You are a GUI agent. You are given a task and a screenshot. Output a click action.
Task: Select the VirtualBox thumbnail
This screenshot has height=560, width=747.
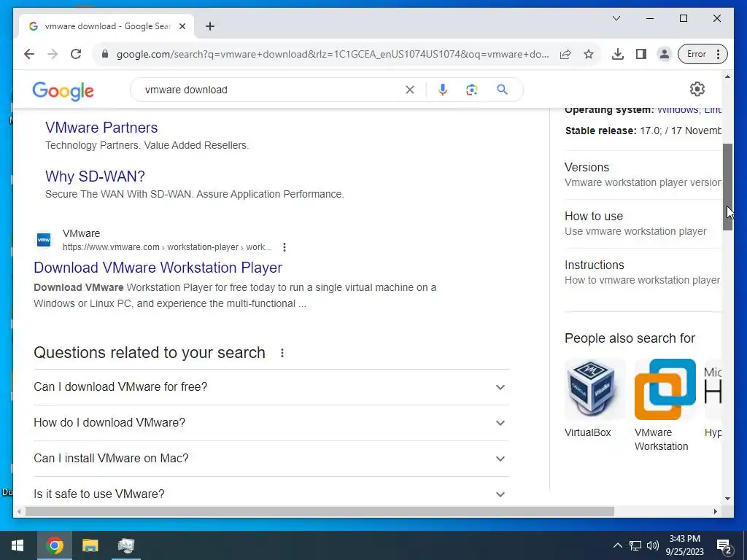[x=595, y=389]
